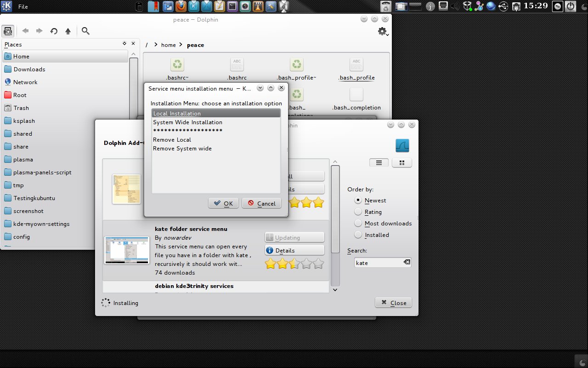This screenshot has height=368, width=588.
Task: Order add-ons by Most downloads
Action: pyautogui.click(x=383, y=223)
